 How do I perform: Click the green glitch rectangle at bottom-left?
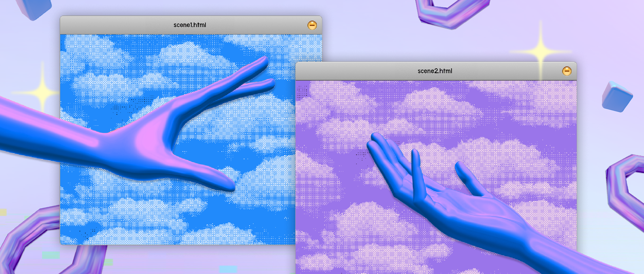[51, 255]
